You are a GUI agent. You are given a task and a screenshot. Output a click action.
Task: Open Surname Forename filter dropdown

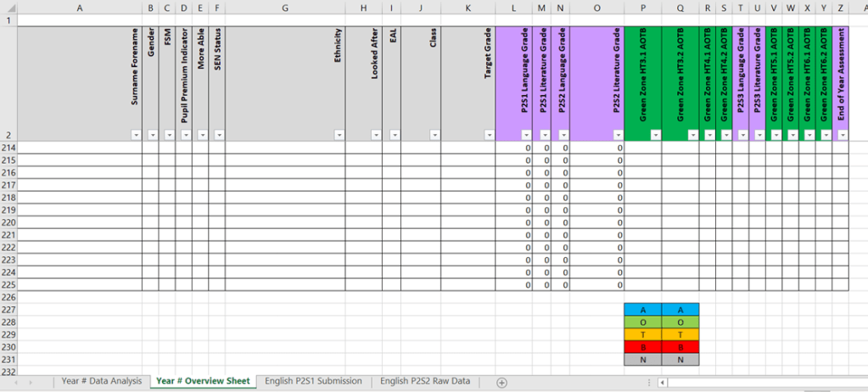[x=136, y=135]
